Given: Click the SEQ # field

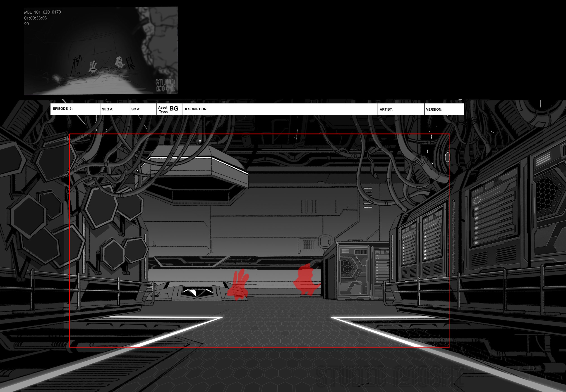Looking at the screenshot, I should pyautogui.click(x=115, y=109).
